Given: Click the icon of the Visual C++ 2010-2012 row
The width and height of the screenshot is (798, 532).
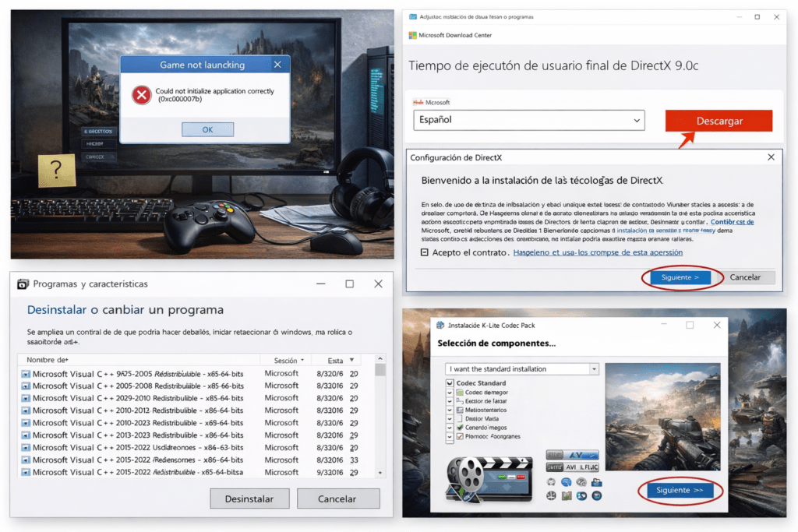Looking at the screenshot, I should coord(26,410).
